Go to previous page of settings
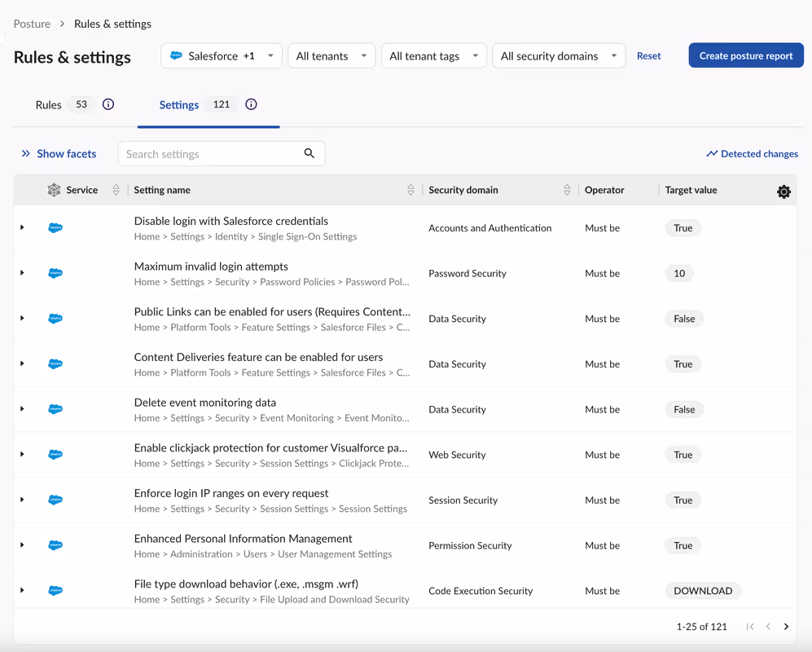 point(768,627)
